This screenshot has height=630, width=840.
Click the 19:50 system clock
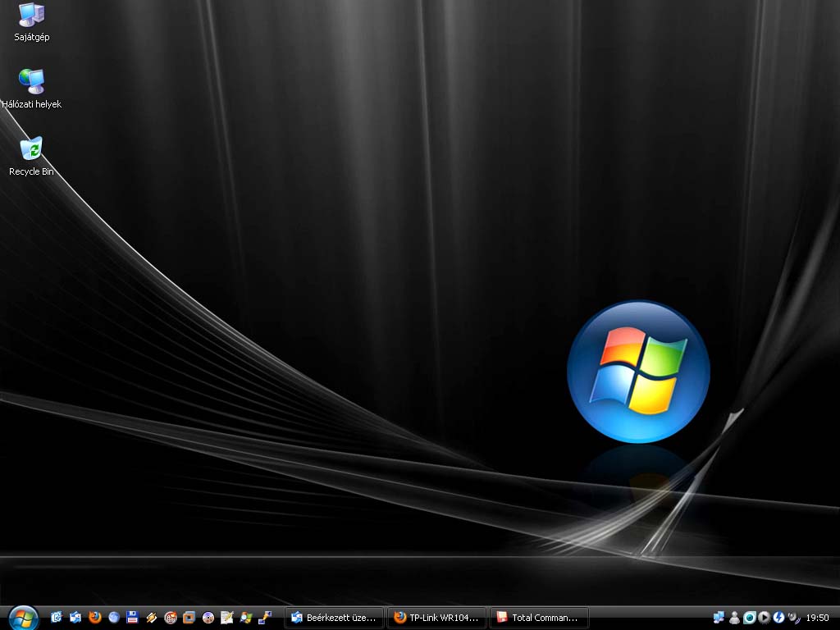click(x=818, y=618)
